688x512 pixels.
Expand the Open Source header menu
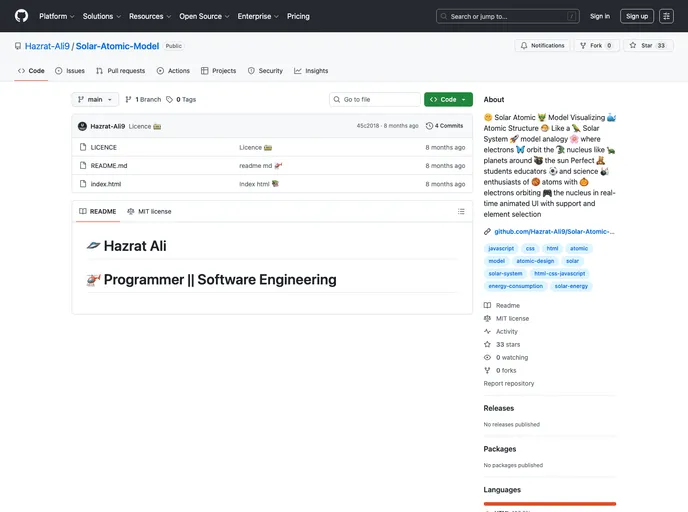(204, 16)
